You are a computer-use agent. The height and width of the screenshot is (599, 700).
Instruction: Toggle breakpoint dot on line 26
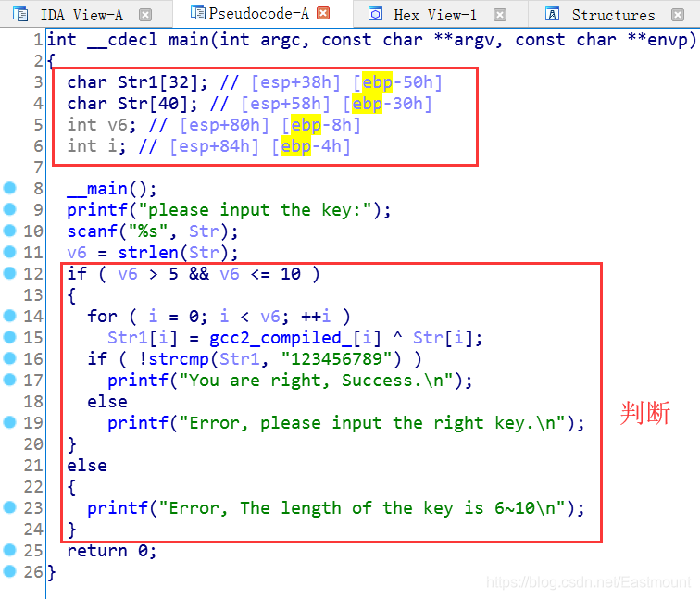point(10,571)
